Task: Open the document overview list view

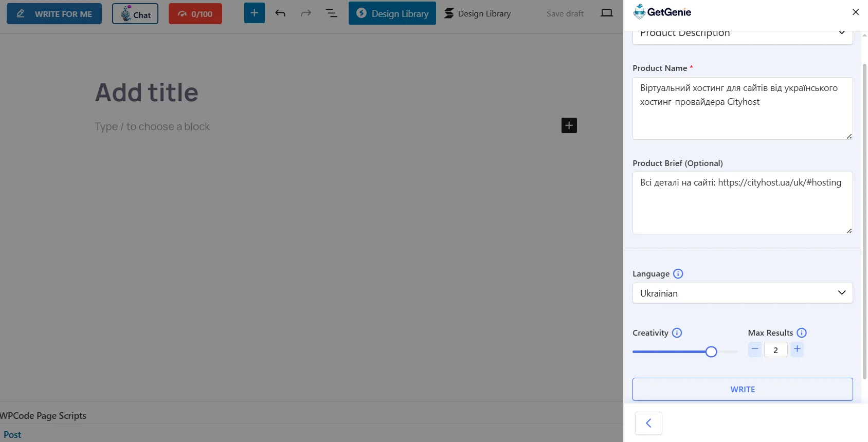Action: tap(332, 13)
